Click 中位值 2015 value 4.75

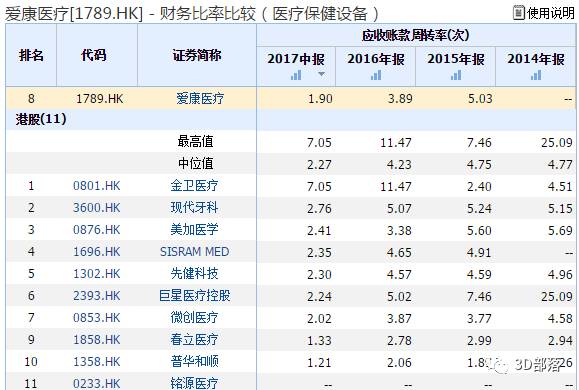tap(479, 164)
